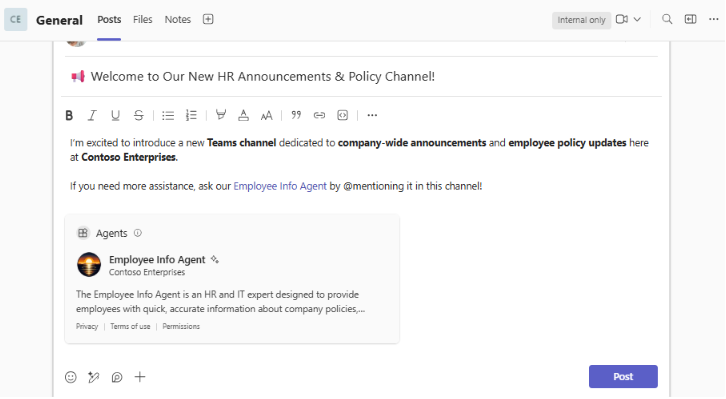The image size is (726, 399).
Task: Toggle bold formatting in the toolbar
Action: coord(69,115)
